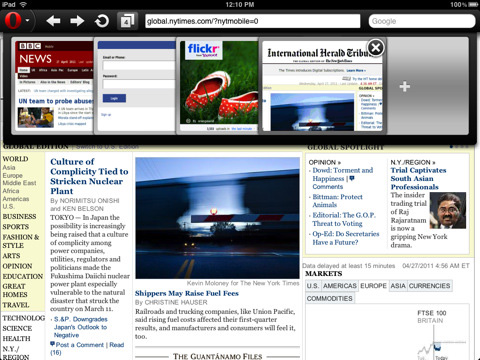Add a new tab with the plus
The image size is (480, 360).
click(x=405, y=87)
